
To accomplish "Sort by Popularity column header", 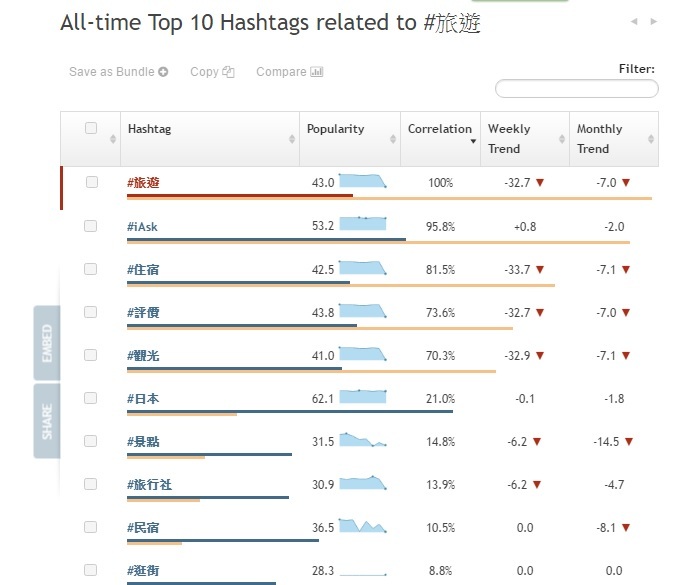I will click(336, 129).
